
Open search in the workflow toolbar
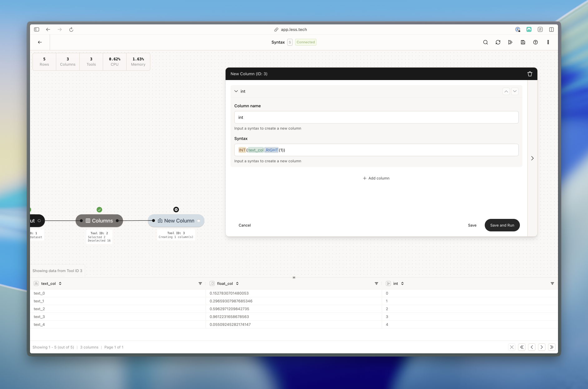coord(486,42)
